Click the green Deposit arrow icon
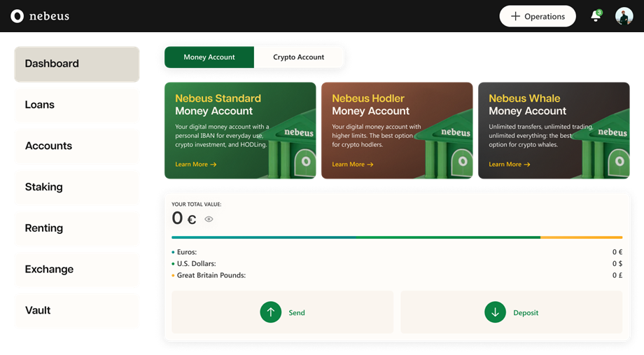This screenshot has height=355, width=644. coord(496,312)
